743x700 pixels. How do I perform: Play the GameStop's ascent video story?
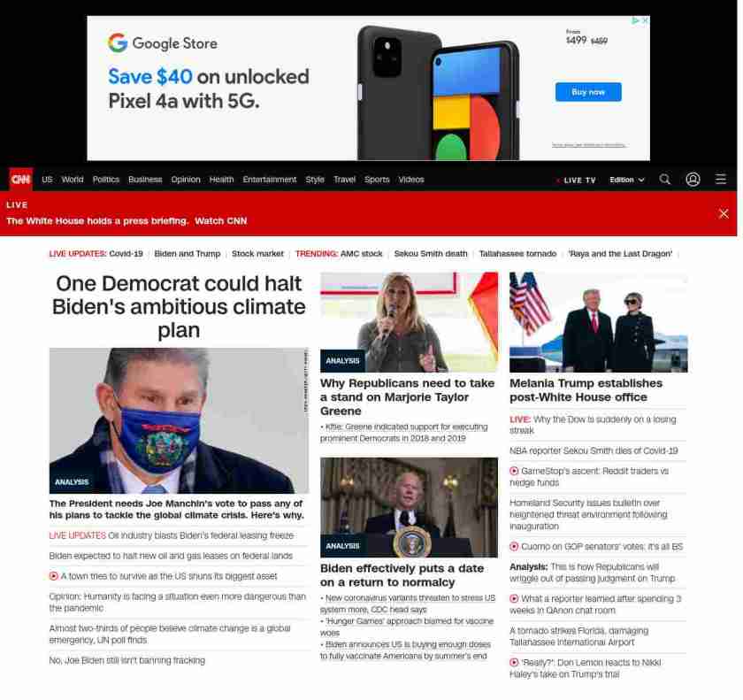point(514,471)
